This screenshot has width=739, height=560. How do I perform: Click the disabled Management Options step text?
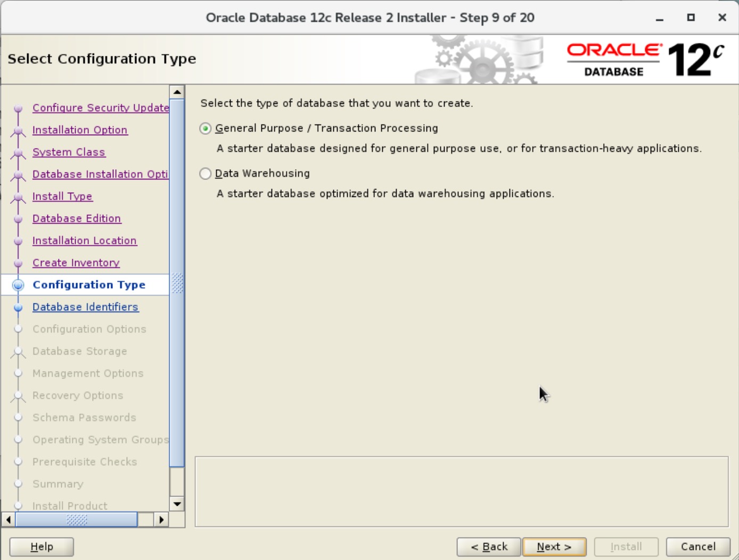(88, 373)
